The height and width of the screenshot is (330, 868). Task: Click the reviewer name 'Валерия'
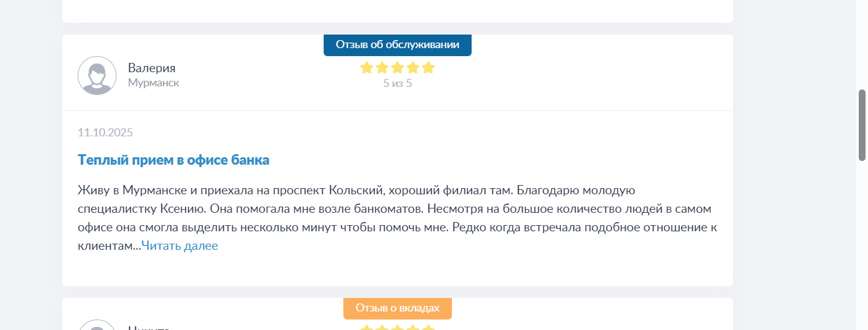pyautogui.click(x=152, y=68)
